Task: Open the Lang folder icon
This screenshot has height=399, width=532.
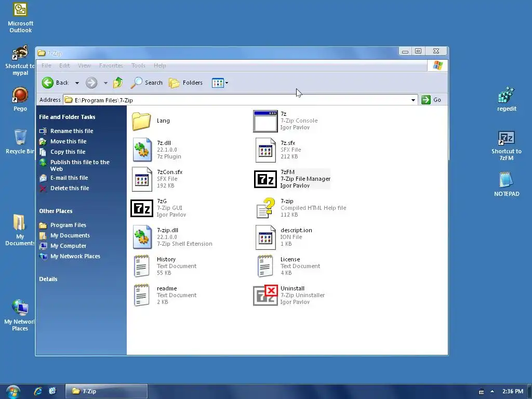Action: [141, 121]
